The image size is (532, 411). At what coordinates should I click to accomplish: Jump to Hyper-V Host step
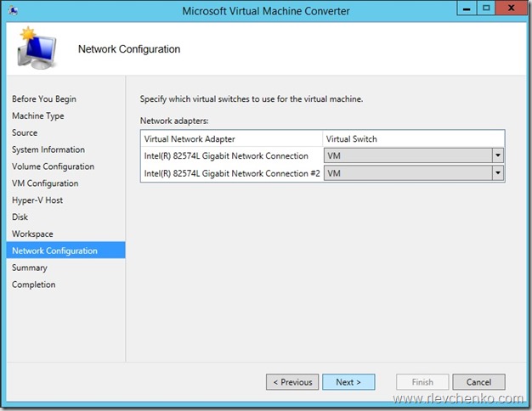[37, 200]
